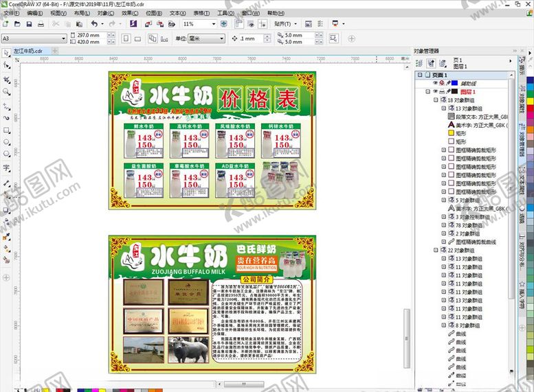Select the Shape edit tool
This screenshot has height=392, width=534.
click(6, 65)
